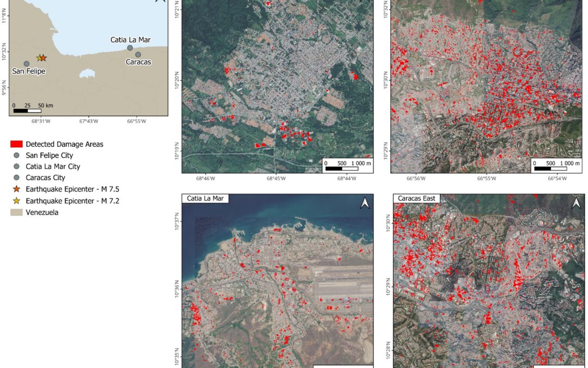Select the orange M 7.5 epicenter star in legend
Screen dimensions: 588x368
pos(16,189)
